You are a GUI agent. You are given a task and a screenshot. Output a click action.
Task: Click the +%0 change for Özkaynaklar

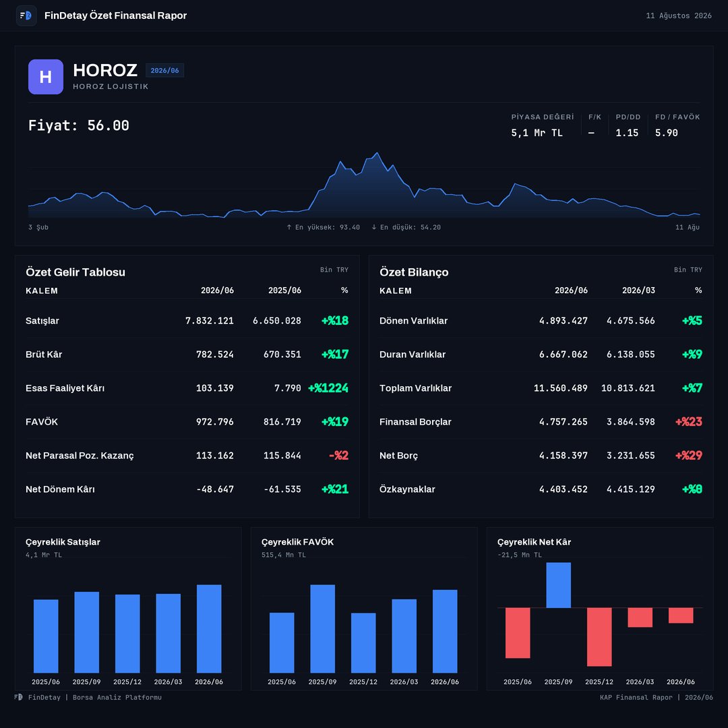click(692, 489)
